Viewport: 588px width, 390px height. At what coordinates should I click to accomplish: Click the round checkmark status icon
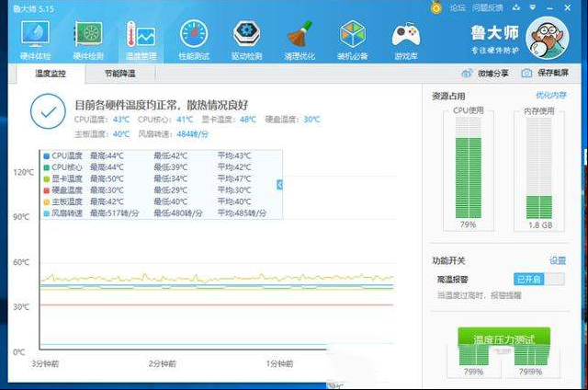coord(48,111)
